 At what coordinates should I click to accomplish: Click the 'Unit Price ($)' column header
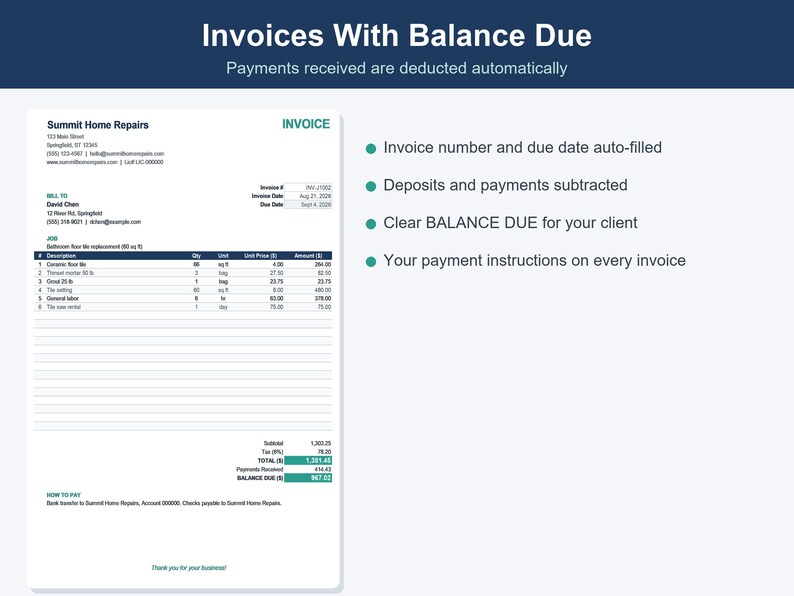coord(260,256)
